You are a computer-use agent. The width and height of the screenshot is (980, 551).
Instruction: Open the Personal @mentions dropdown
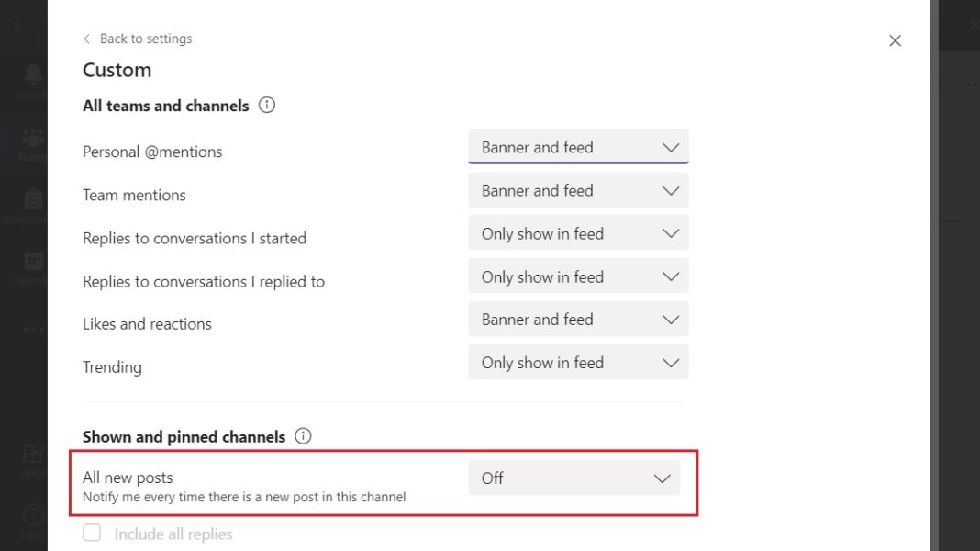[x=578, y=147]
